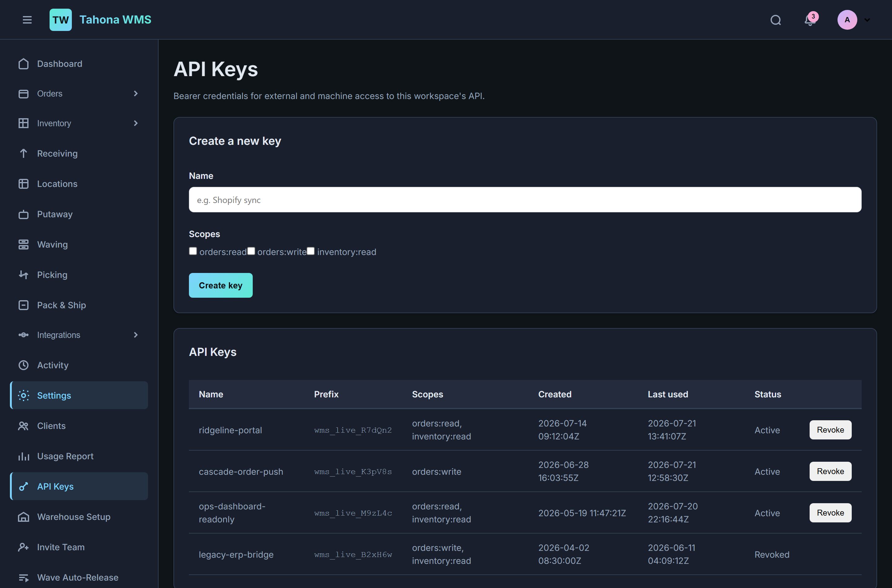Image resolution: width=892 pixels, height=588 pixels.
Task: Click the Invite Team person-plus icon
Action: coord(23,547)
